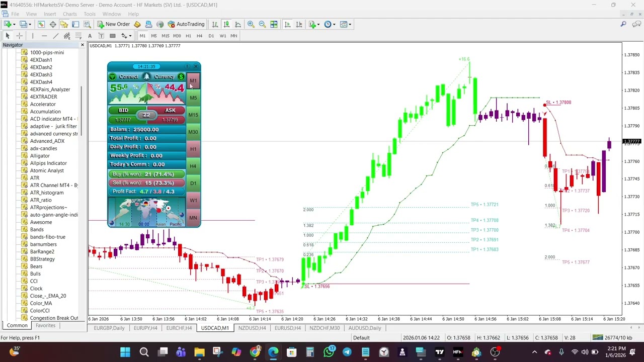Close the floating dashboard panel

click(x=196, y=66)
